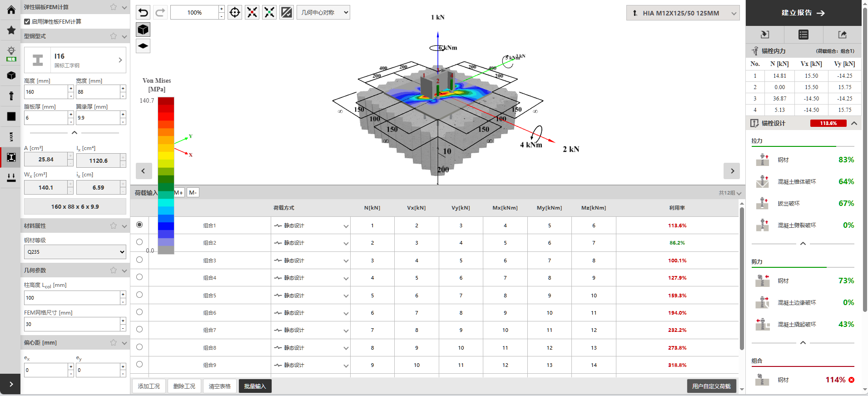Open the 几何中心对称 dropdown
Image resolution: width=868 pixels, height=396 pixels.
[x=323, y=12]
